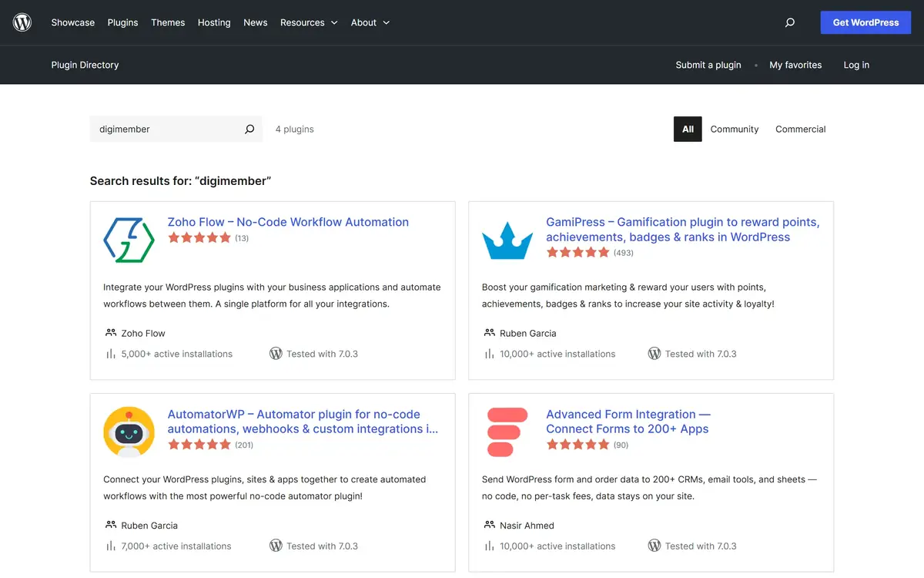Image resolution: width=924 pixels, height=578 pixels.
Task: Click the Nasir Ahmed author name
Action: tap(527, 525)
